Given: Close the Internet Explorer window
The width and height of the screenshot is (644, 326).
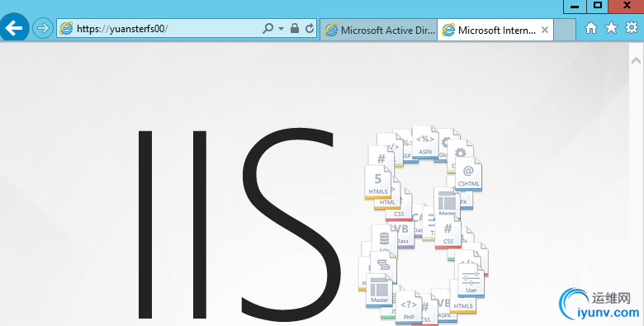Looking at the screenshot, I should point(627,6).
